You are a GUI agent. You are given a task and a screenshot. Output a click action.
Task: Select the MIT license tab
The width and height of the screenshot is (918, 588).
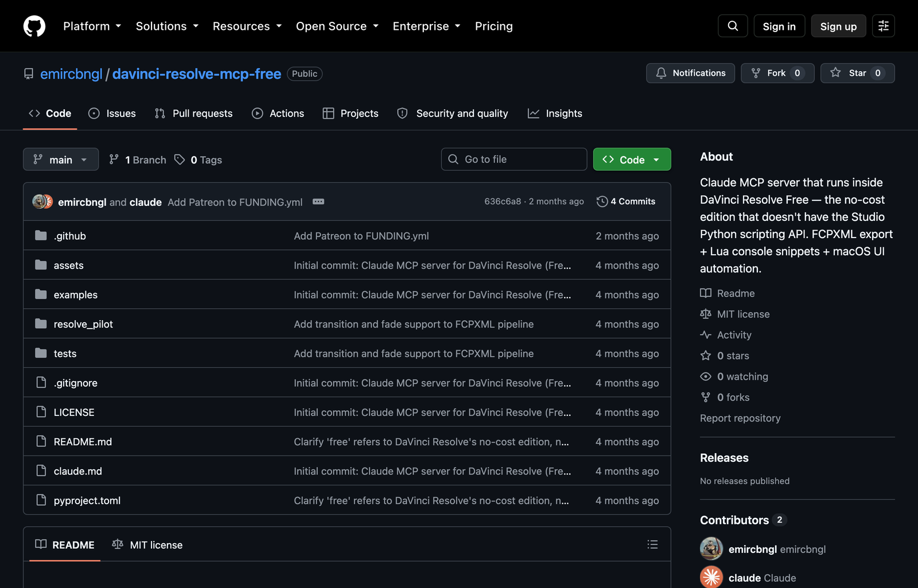click(147, 544)
